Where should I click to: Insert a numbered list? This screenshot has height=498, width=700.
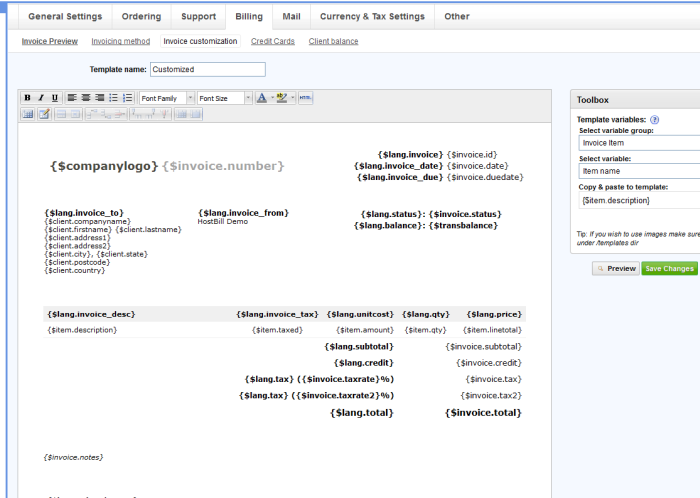(127, 98)
